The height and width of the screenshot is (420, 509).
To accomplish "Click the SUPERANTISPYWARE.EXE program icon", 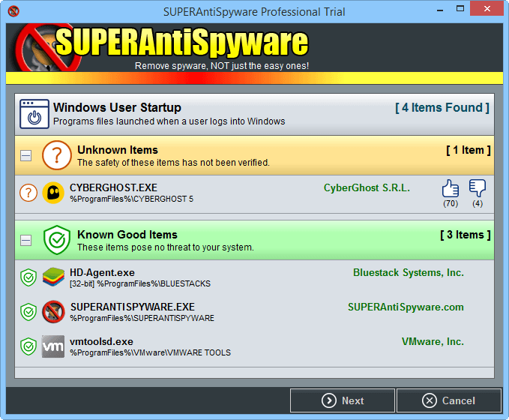I will [53, 312].
